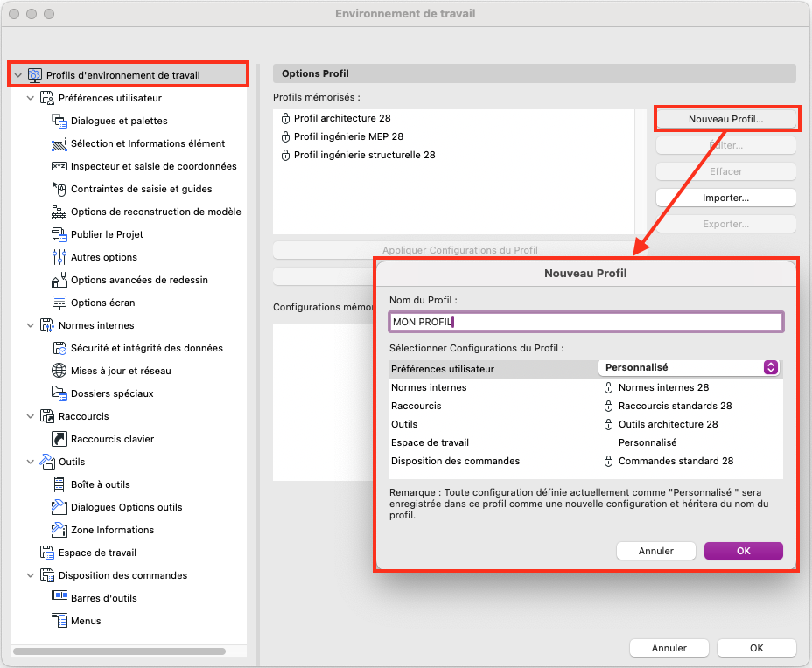The image size is (812, 668).
Task: Click the Appliquer Configurations du Profil button
Action: point(460,250)
